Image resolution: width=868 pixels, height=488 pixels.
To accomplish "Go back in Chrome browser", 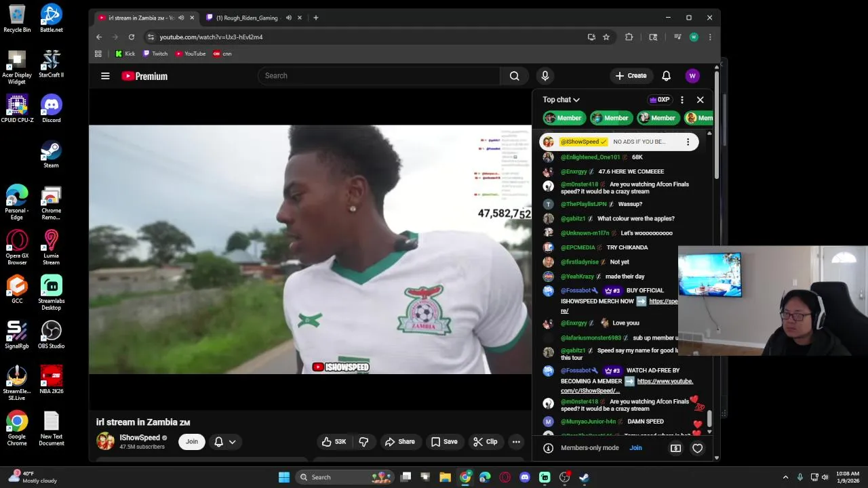I will point(99,37).
